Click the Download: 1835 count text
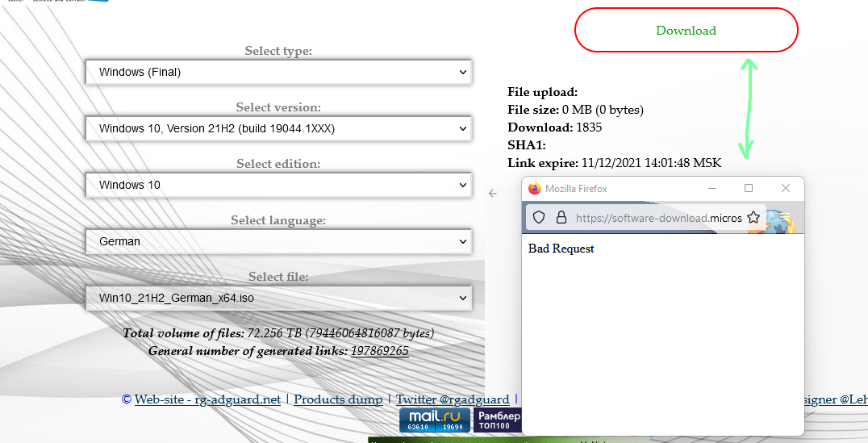The width and height of the screenshot is (868, 443). click(555, 127)
